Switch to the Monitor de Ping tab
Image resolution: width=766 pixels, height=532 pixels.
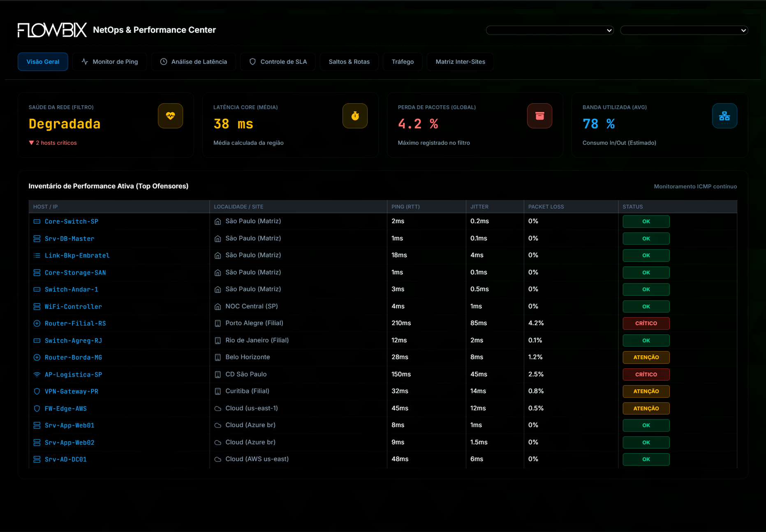110,61
